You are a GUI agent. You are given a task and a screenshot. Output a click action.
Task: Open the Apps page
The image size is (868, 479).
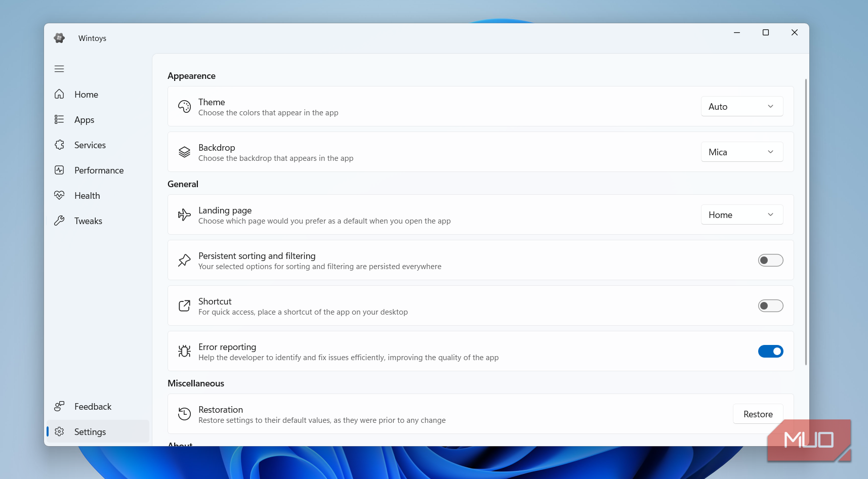[x=98, y=119]
